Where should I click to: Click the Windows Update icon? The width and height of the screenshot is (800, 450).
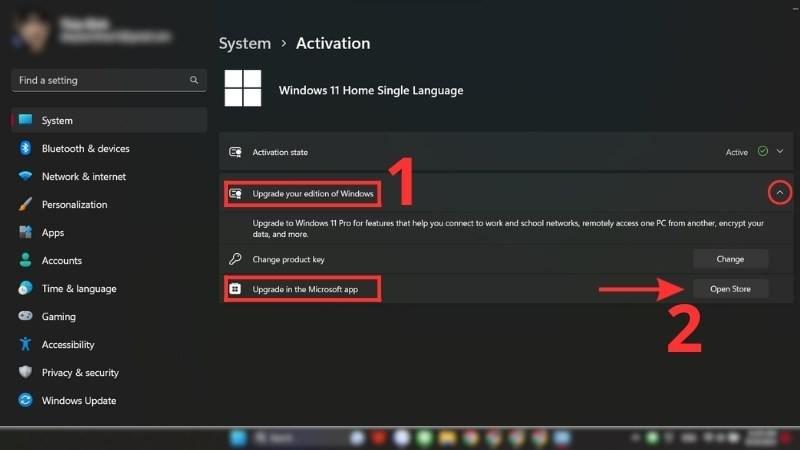pyautogui.click(x=26, y=401)
